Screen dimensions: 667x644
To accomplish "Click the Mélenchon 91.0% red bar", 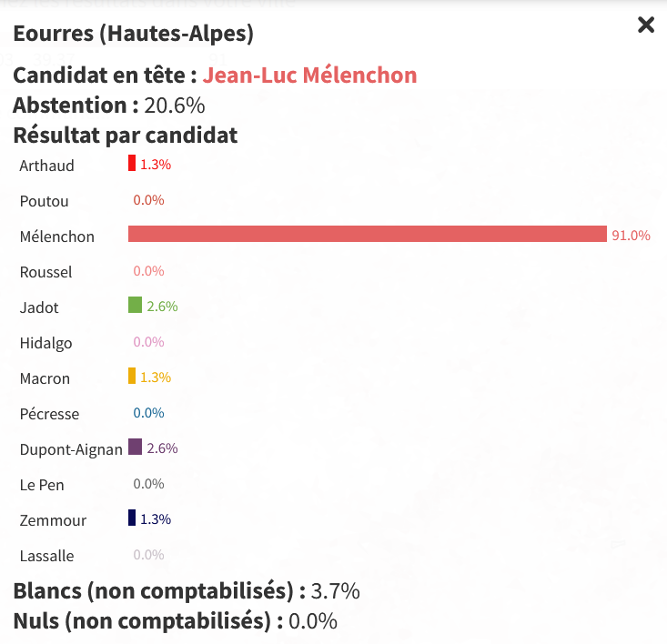I will 368,234.
